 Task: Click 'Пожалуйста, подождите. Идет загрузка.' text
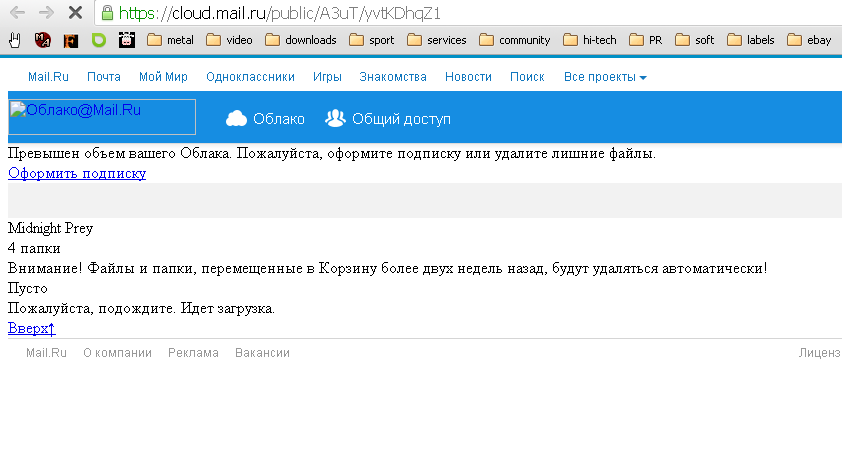[x=141, y=309]
